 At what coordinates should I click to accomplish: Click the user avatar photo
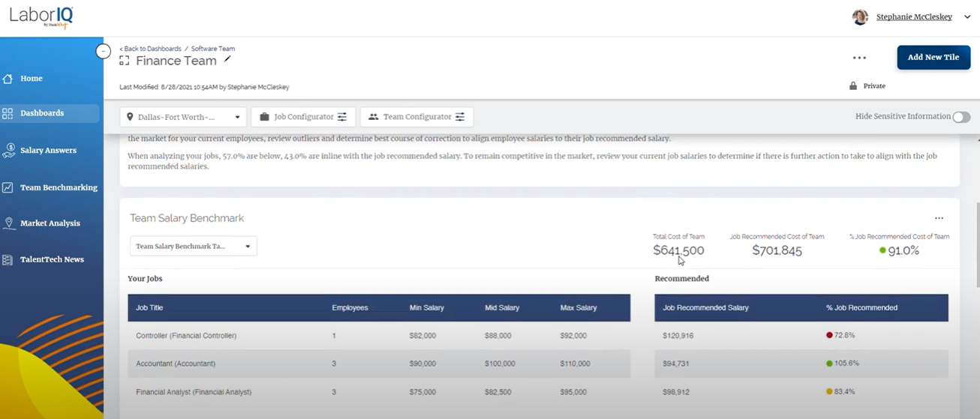[860, 17]
